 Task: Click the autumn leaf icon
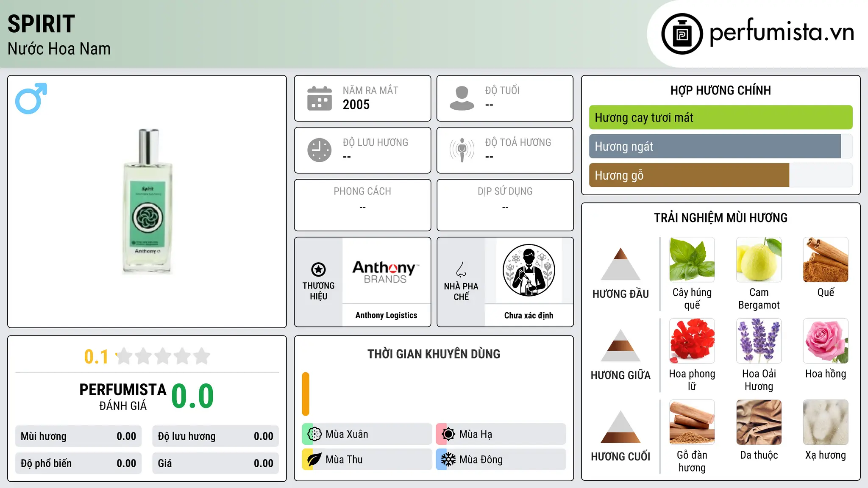point(314,460)
